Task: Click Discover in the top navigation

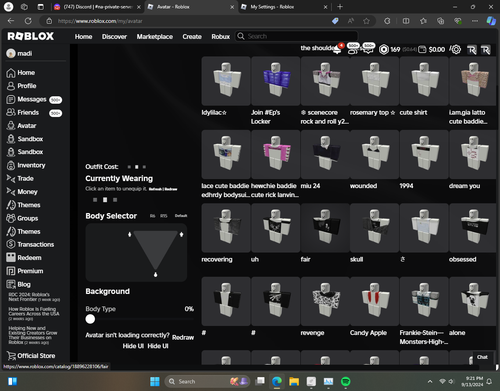Action: click(114, 37)
